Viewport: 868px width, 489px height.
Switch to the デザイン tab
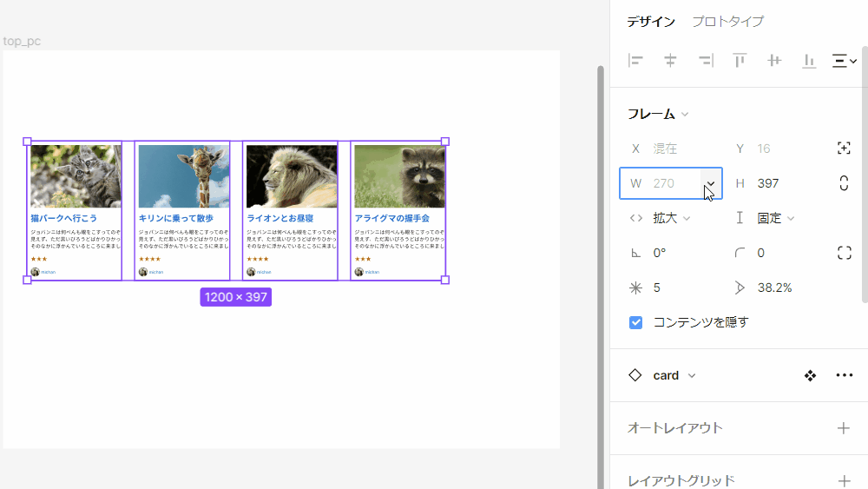(651, 22)
